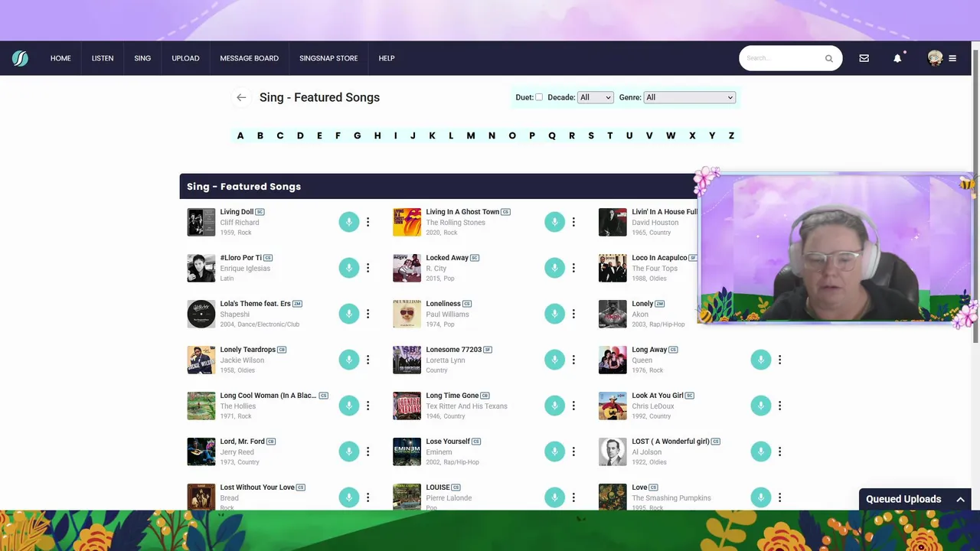Screen dimensions: 980x551
Task: Click microphone icon for Long Time Gone
Action: [x=555, y=406]
